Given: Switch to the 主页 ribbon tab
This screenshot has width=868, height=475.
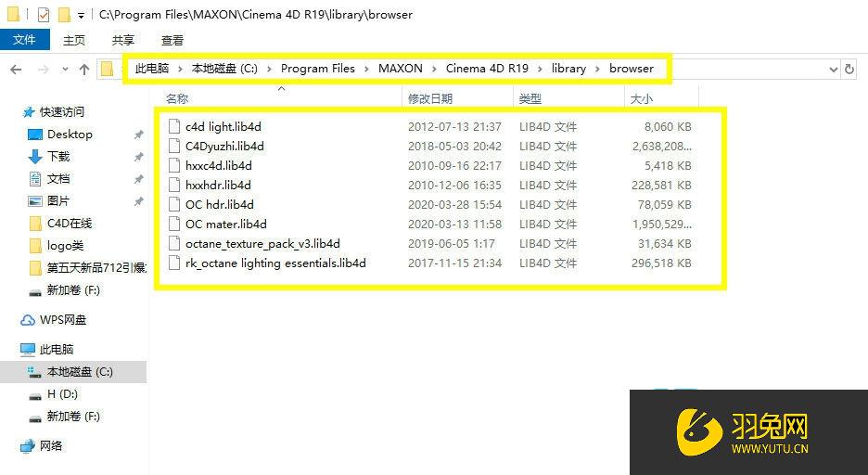Looking at the screenshot, I should 74,40.
